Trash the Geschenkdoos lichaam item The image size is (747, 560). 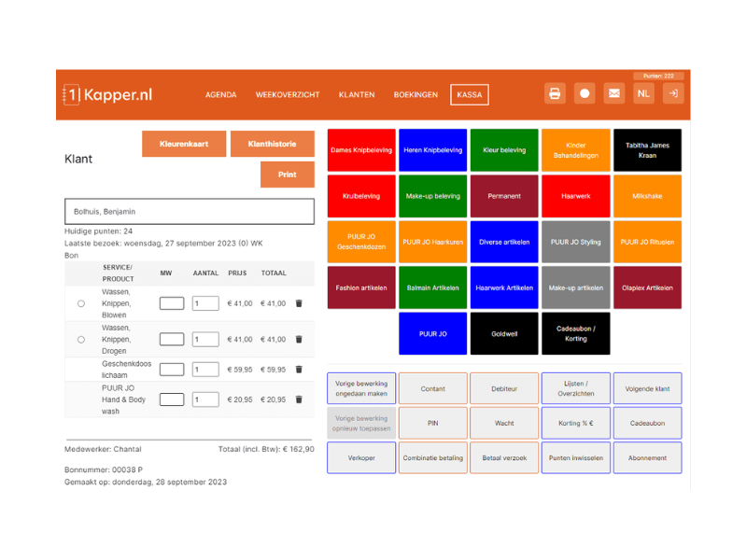pos(299,370)
